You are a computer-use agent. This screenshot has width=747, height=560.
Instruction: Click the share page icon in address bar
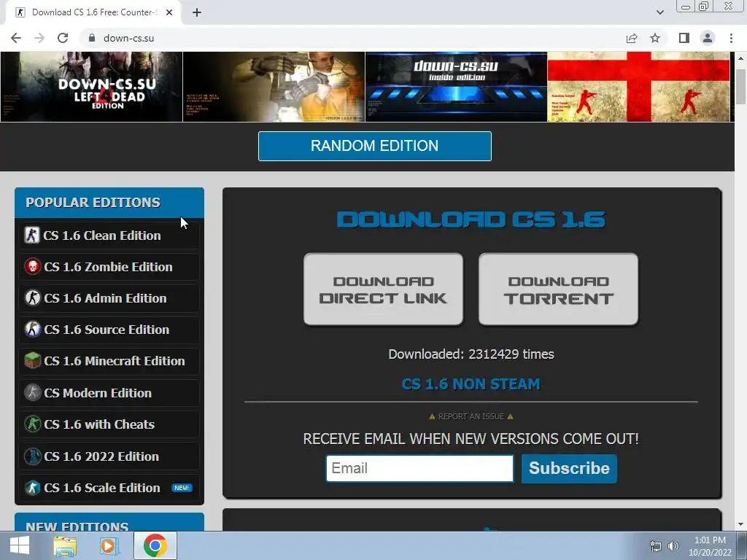(x=632, y=38)
